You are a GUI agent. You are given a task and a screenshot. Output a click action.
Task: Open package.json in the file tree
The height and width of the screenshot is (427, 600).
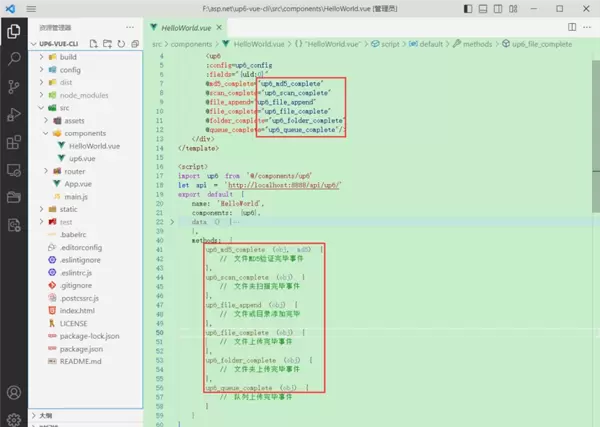(83, 350)
